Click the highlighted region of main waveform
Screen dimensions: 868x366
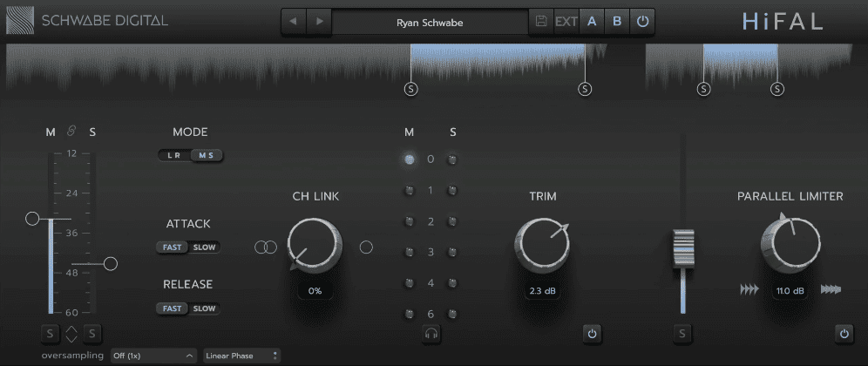click(498, 60)
